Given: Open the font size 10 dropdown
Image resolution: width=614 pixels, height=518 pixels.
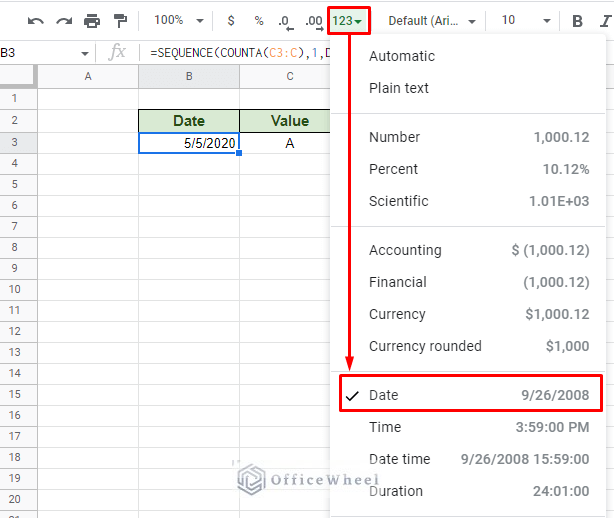Looking at the screenshot, I should tap(526, 20).
